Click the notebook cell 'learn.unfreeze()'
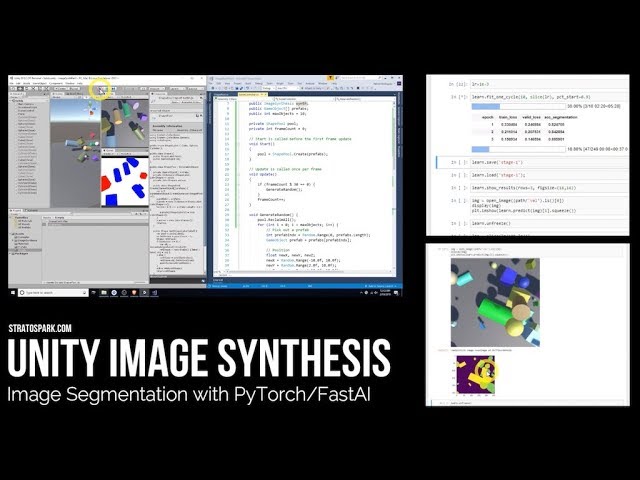This screenshot has height=480, width=640. (549, 223)
